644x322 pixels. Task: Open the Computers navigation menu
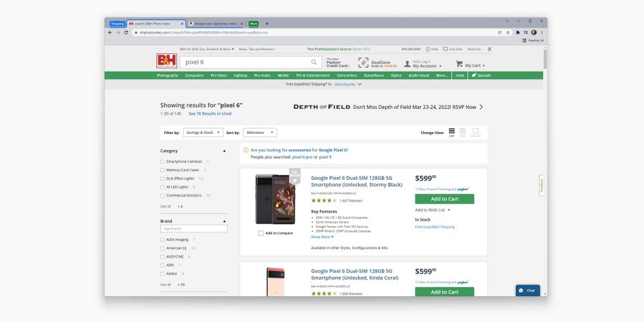pyautogui.click(x=194, y=75)
